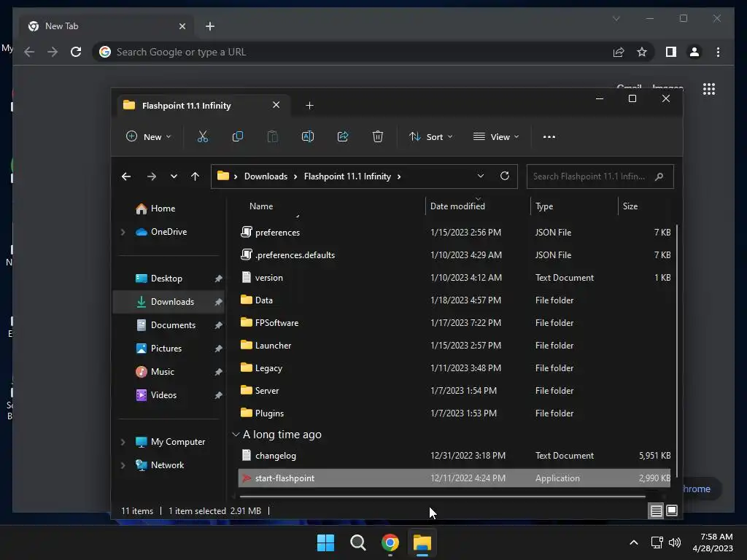747x560 pixels.
Task: Close the New Tab tab in Chrome
Action: (x=182, y=26)
